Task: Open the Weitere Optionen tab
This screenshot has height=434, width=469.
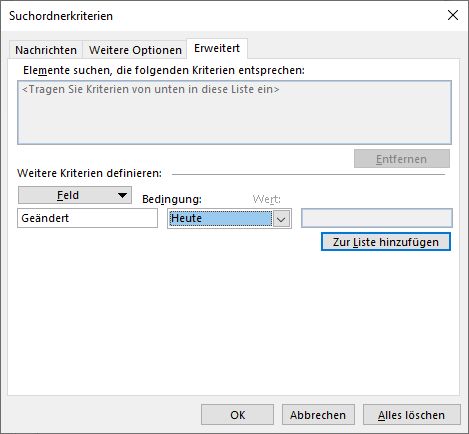Action: pyautogui.click(x=135, y=50)
